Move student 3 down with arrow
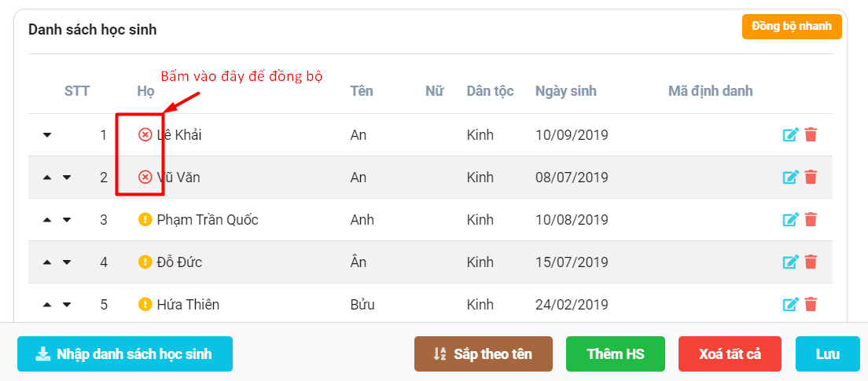 (67, 220)
